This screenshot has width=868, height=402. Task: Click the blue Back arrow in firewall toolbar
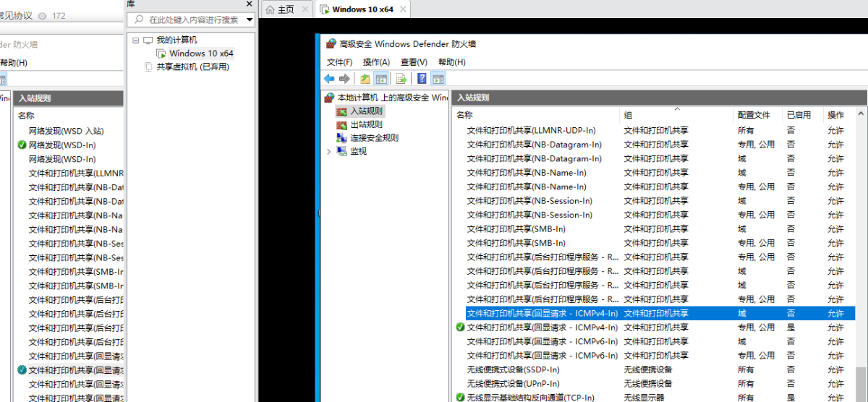click(329, 79)
